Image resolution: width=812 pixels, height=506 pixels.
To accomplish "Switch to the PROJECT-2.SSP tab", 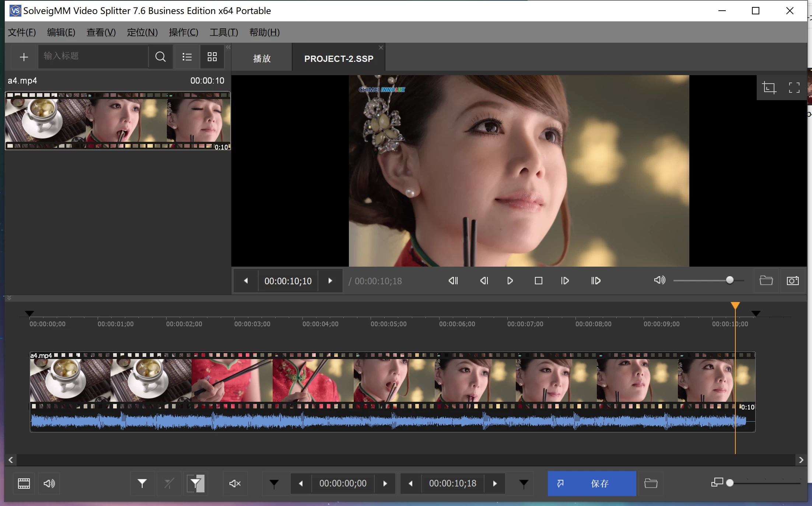I will click(x=338, y=58).
